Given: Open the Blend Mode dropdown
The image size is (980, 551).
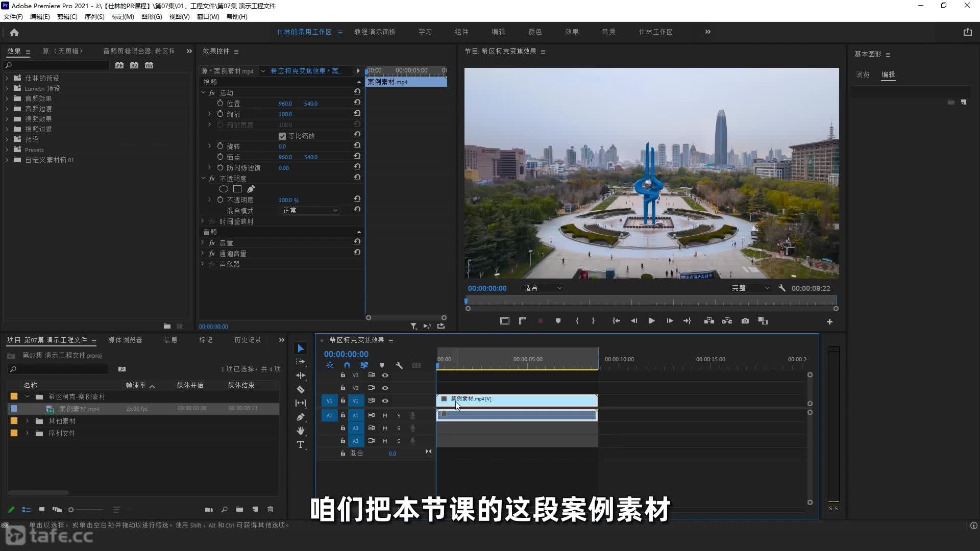Looking at the screenshot, I should pyautogui.click(x=310, y=210).
